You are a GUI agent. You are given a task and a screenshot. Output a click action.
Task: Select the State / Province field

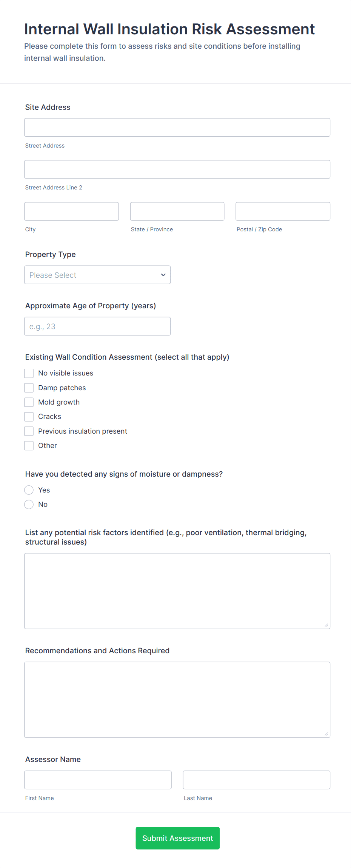pyautogui.click(x=177, y=211)
